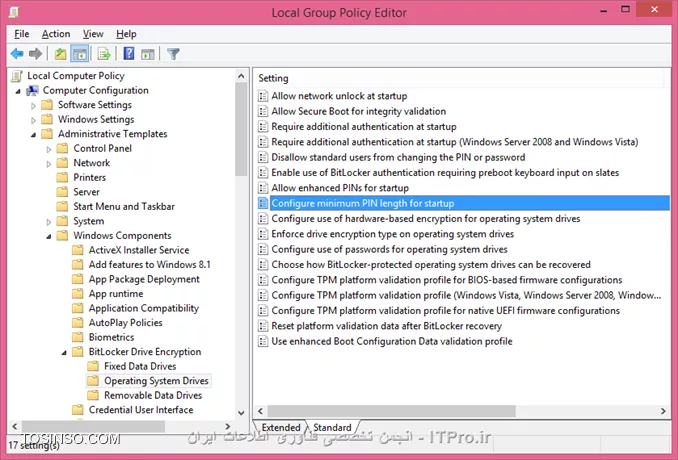Open the View menu
The image size is (678, 460).
[x=93, y=34]
